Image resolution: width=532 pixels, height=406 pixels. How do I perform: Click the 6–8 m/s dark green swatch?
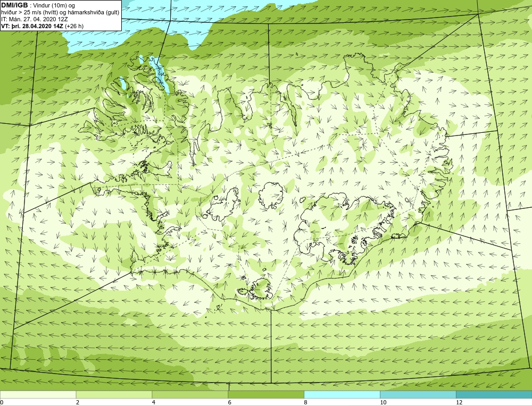266,394
